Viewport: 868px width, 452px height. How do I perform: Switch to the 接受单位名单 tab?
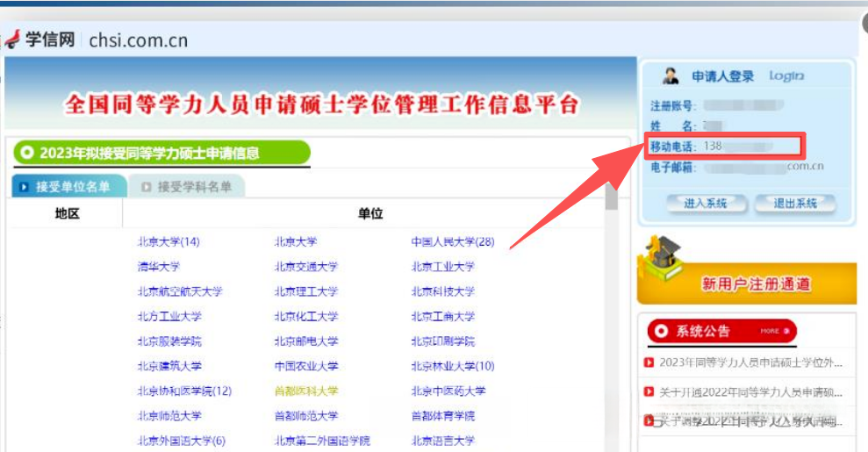click(69, 186)
